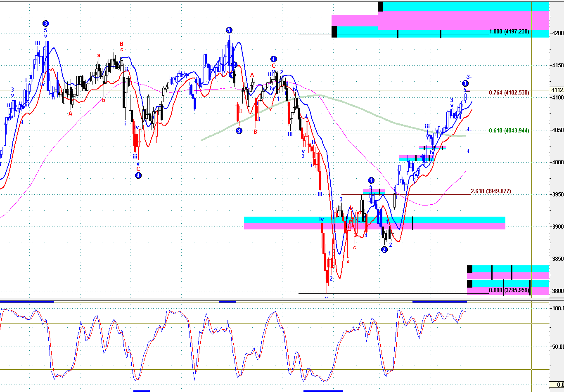Click the 3900 price axis label

click(557, 227)
